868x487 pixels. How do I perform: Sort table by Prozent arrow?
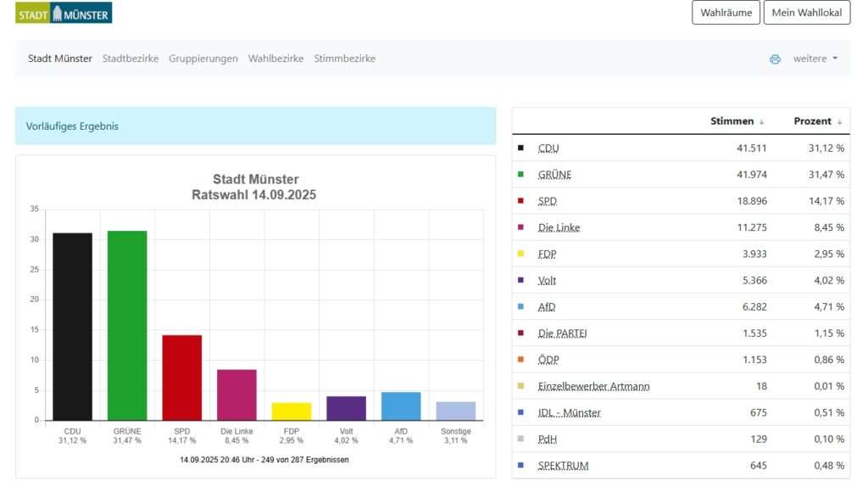pyautogui.click(x=839, y=122)
